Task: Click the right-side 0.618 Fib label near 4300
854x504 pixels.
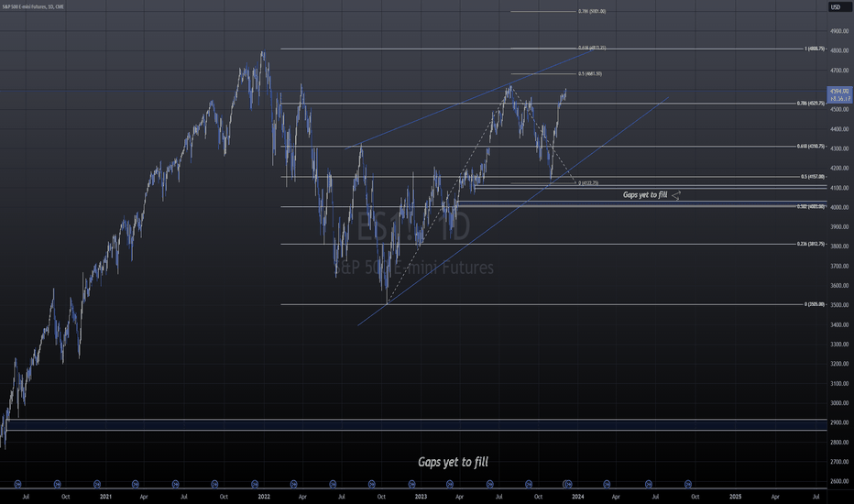Action: [811, 146]
